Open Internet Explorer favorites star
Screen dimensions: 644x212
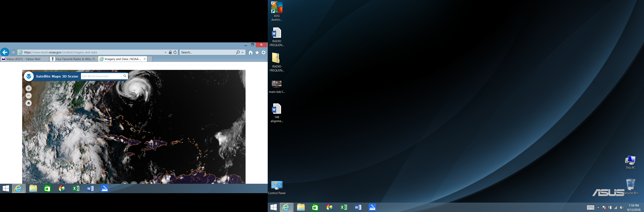tap(257, 52)
